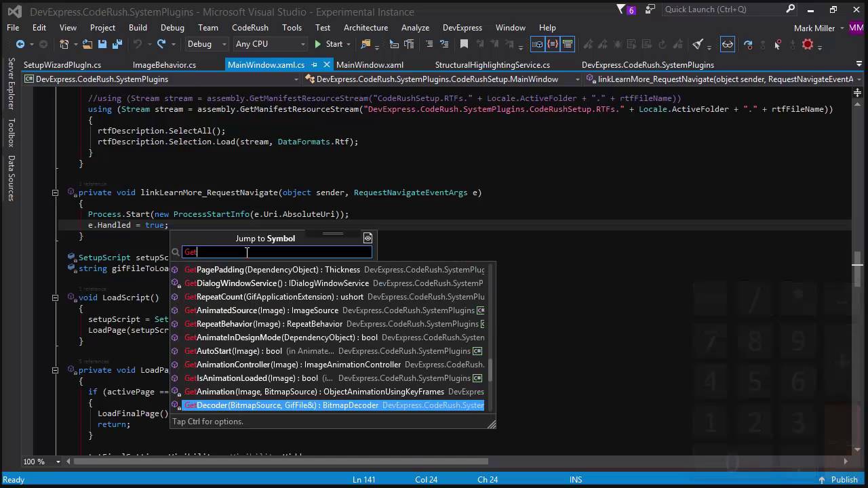
Task: Switch to the SetupWizardPlugIn.cs tab
Action: [62, 65]
